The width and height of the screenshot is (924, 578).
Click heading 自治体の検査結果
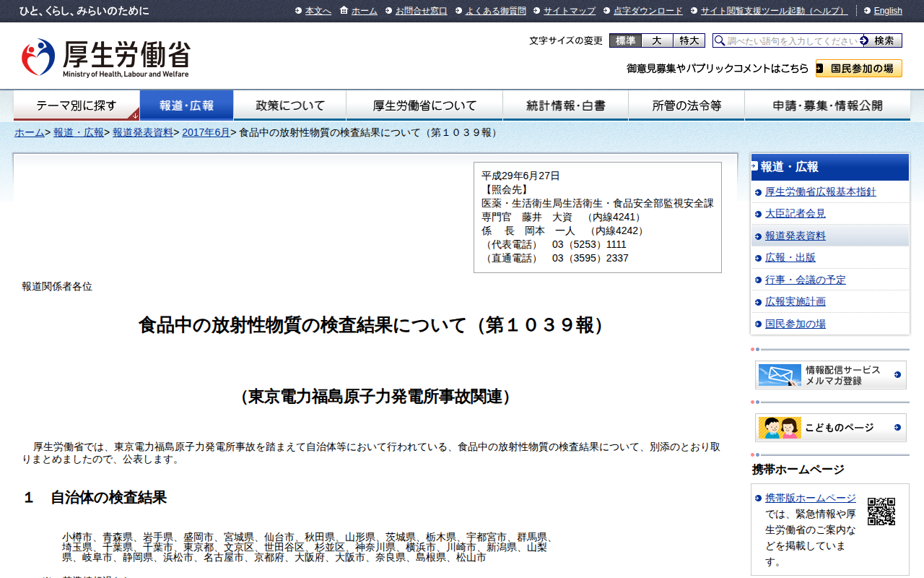click(x=95, y=497)
